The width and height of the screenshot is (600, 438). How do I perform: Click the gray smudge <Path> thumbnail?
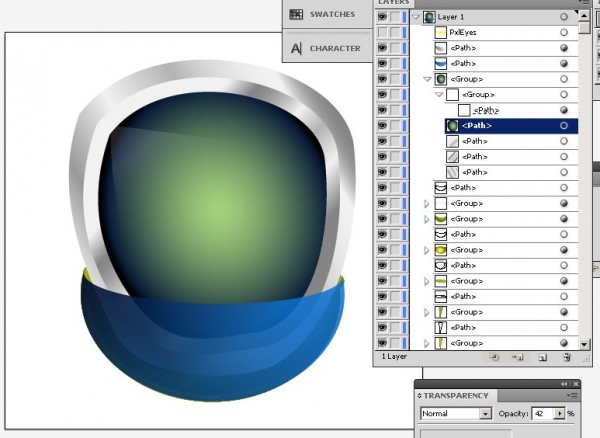click(x=441, y=48)
